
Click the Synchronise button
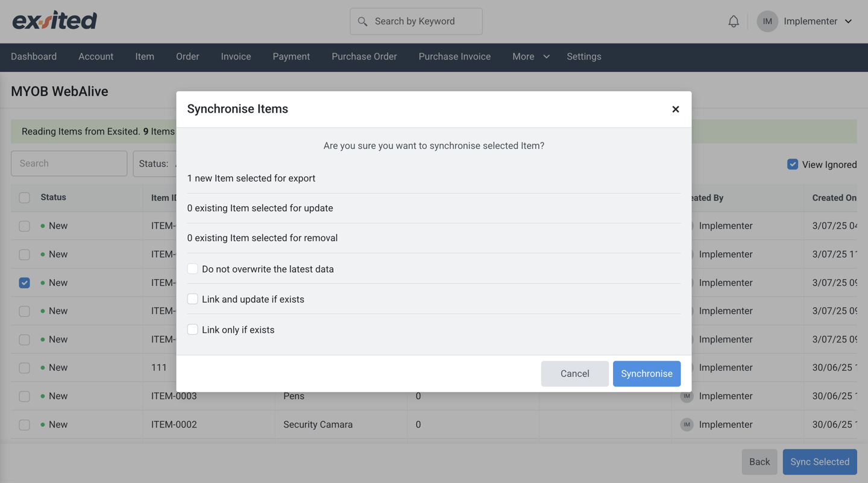click(647, 374)
